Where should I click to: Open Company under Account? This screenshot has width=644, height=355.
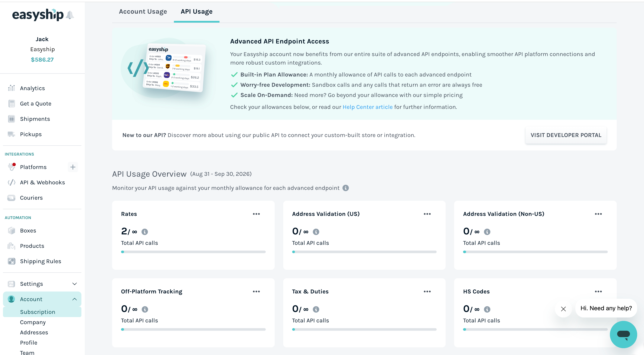click(x=33, y=322)
